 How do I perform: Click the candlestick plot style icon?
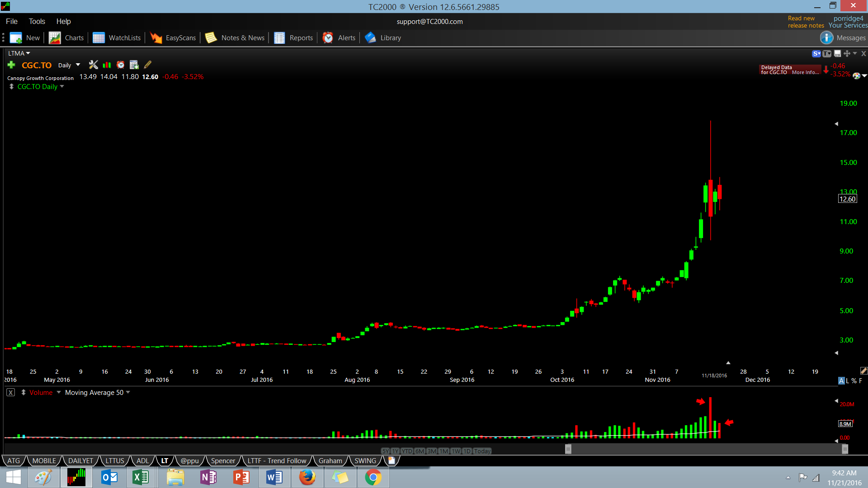click(x=107, y=65)
